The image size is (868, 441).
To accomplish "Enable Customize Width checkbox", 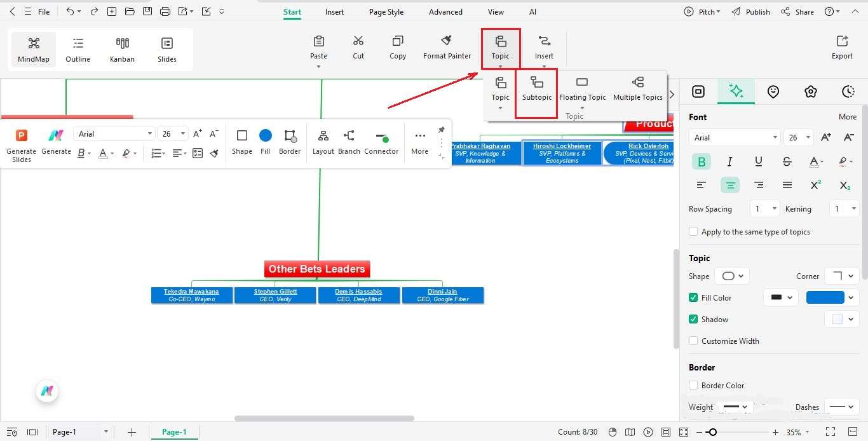I will 693,341.
